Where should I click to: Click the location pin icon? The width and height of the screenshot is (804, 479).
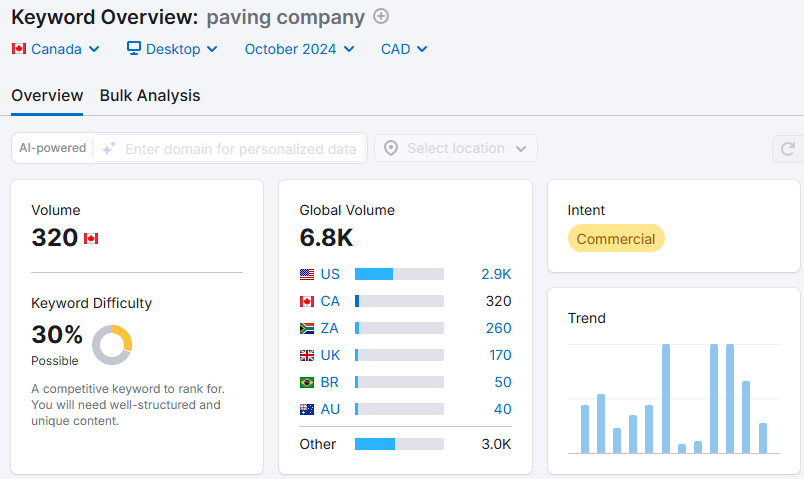click(391, 148)
